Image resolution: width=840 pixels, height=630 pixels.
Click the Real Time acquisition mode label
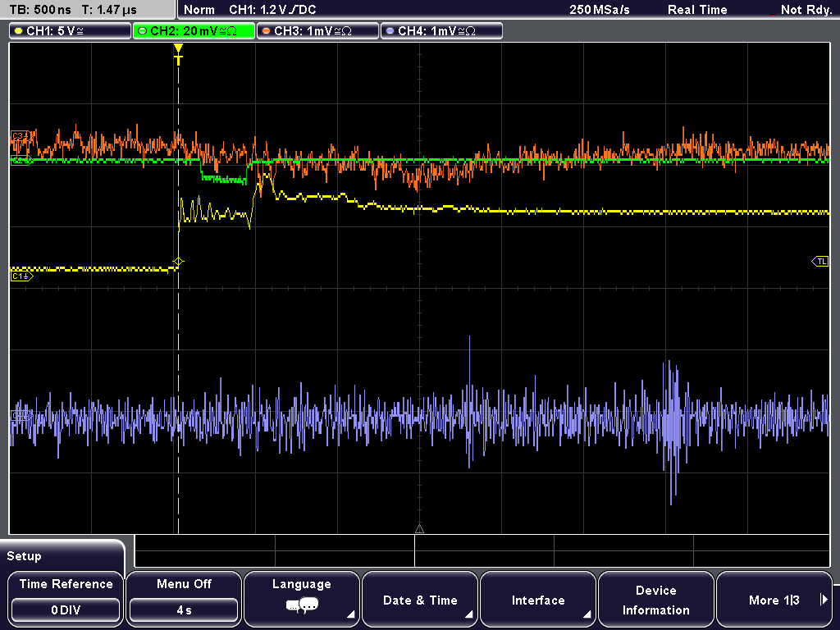[697, 10]
